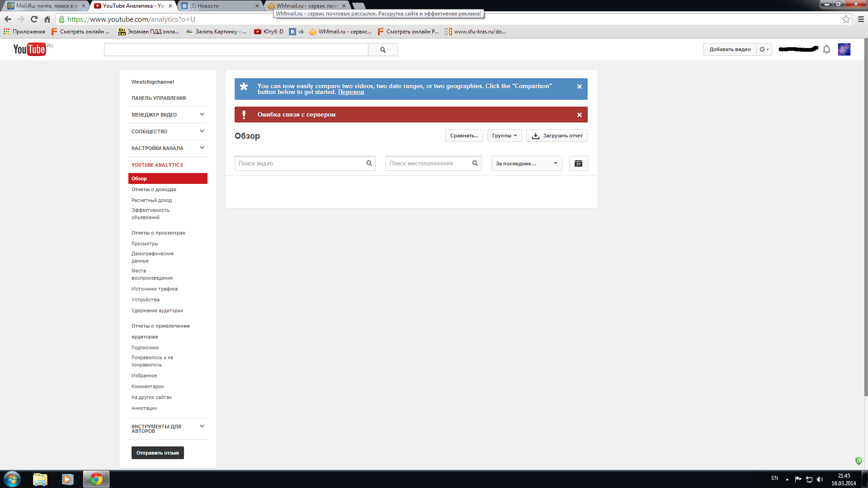868x488 pixels.
Task: Click the user avatar thumbnail
Action: 844,49
